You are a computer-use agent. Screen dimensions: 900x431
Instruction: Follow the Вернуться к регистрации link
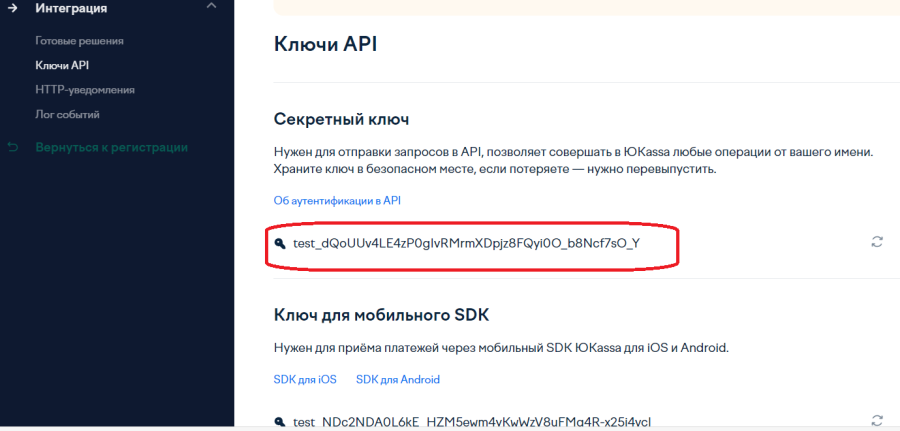(x=111, y=147)
